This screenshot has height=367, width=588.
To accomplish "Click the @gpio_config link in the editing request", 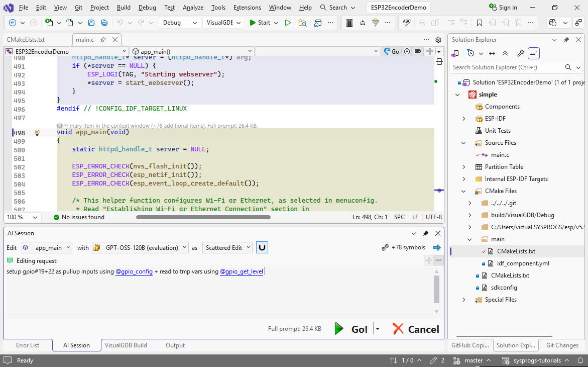I will click(x=134, y=271).
